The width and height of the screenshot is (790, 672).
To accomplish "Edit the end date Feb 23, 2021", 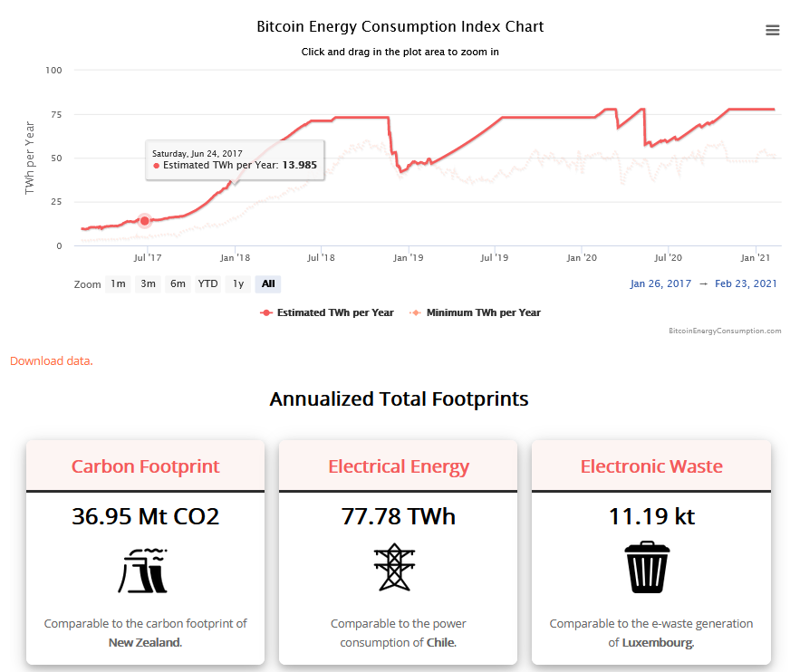I will click(x=746, y=284).
